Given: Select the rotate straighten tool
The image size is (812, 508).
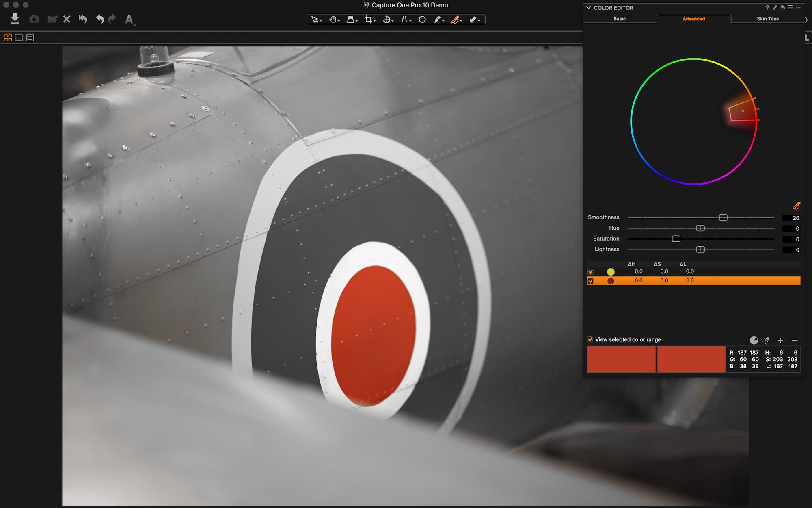Looking at the screenshot, I should tap(388, 20).
